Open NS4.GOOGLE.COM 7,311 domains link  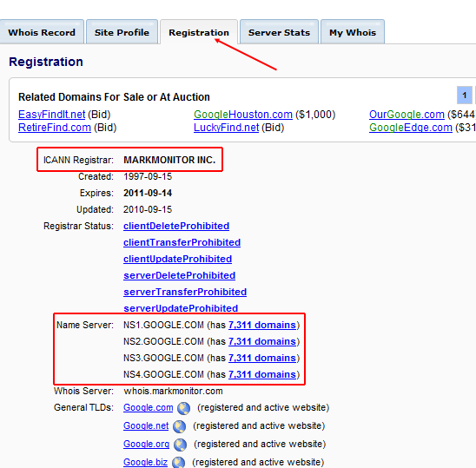tap(262, 374)
